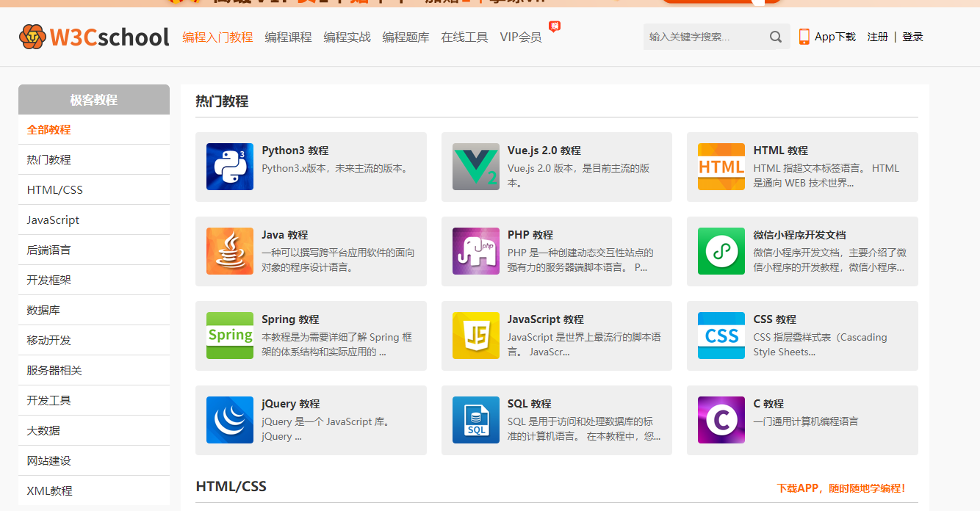Open the Java coffee cup icon
Viewport: 980px width, 511px height.
click(x=230, y=251)
